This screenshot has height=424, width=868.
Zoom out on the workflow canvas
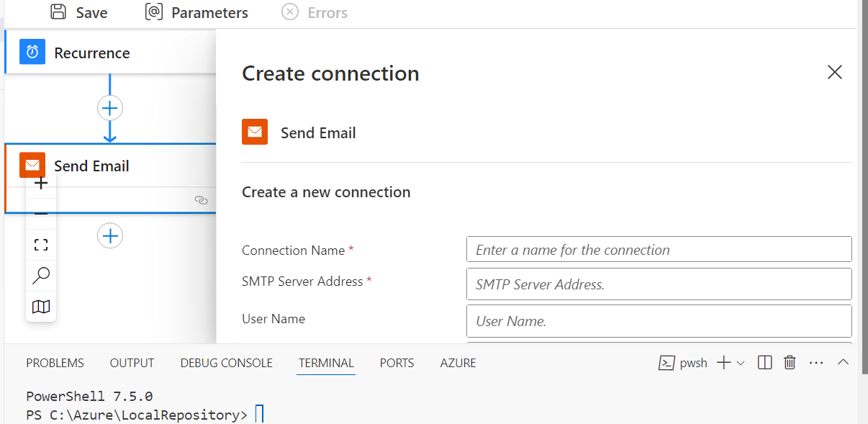coord(41,213)
